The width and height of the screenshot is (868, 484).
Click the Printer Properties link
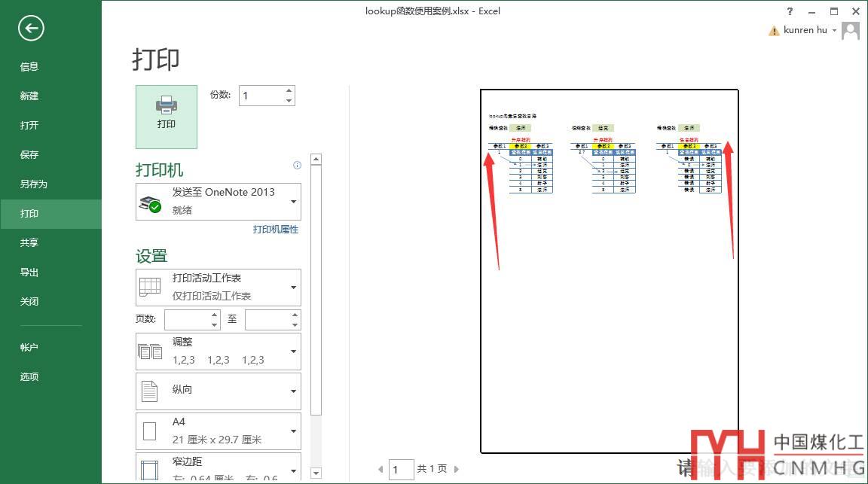275,230
